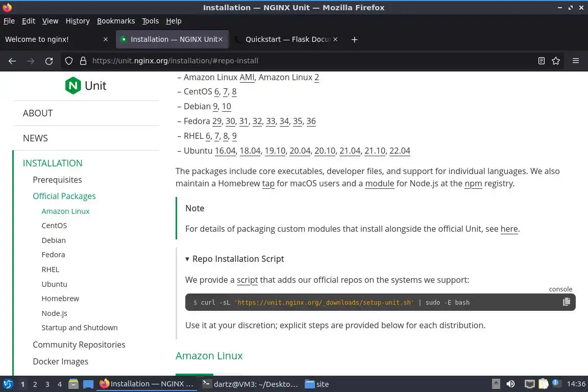
Task: Open volume control in system tray
Action: coord(510,384)
